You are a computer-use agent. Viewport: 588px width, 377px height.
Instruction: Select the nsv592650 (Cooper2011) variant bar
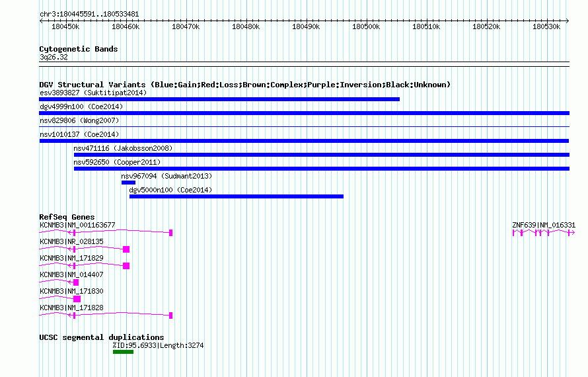coord(322,169)
